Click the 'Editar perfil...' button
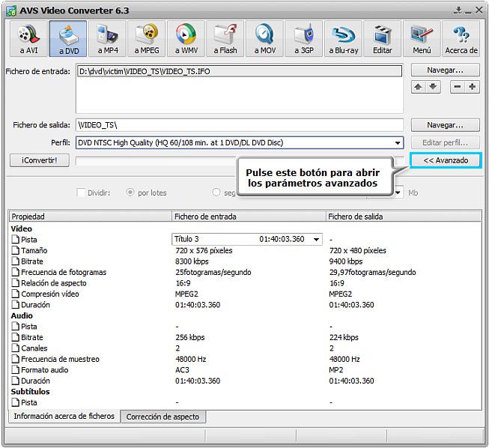 [x=445, y=142]
